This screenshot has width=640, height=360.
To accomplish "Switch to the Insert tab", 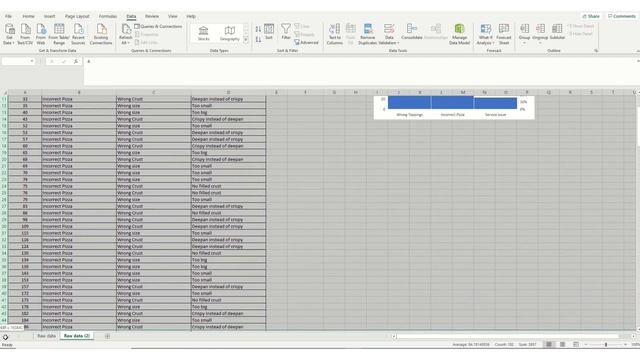I will click(x=49, y=16).
